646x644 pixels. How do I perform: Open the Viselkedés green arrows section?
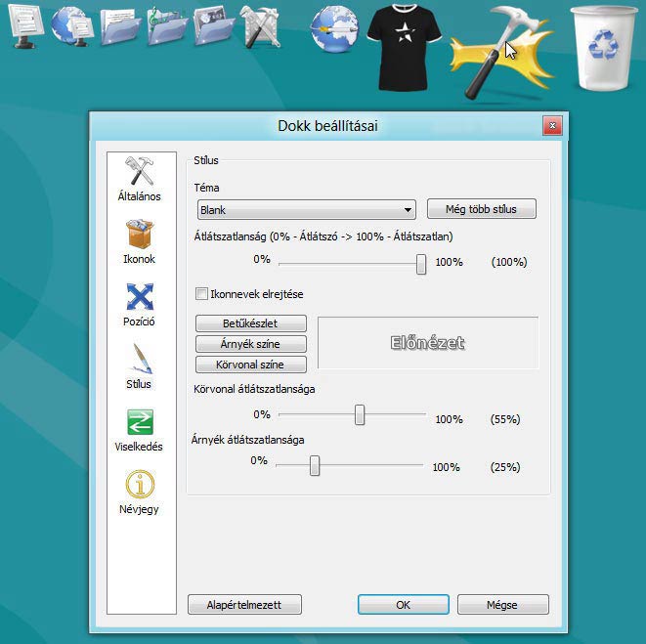[x=139, y=430]
